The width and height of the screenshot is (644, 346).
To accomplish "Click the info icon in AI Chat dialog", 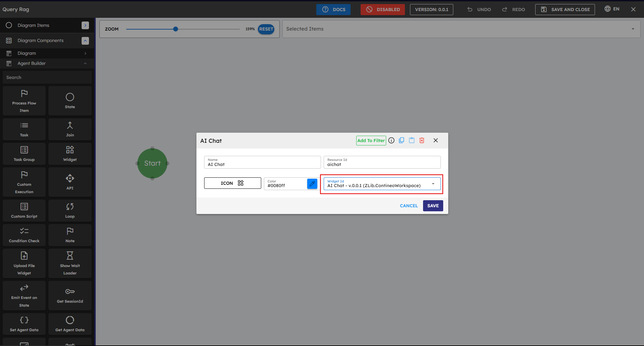I will (x=392, y=140).
